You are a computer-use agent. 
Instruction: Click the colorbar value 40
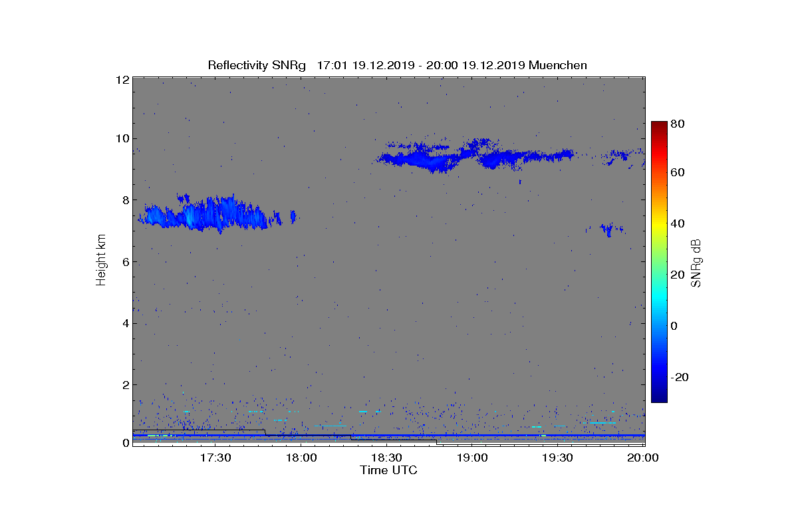click(x=678, y=223)
